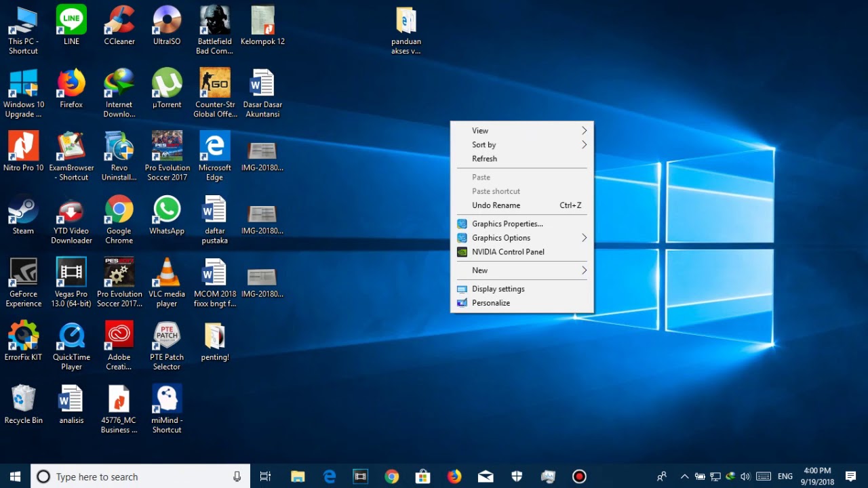This screenshot has height=488, width=868.
Task: Expand the View submenu
Action: (x=522, y=131)
